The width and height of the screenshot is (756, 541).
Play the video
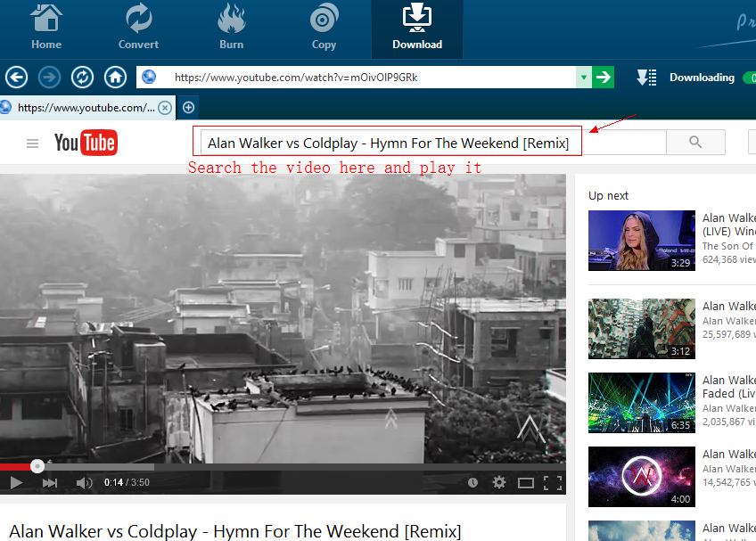[16, 483]
